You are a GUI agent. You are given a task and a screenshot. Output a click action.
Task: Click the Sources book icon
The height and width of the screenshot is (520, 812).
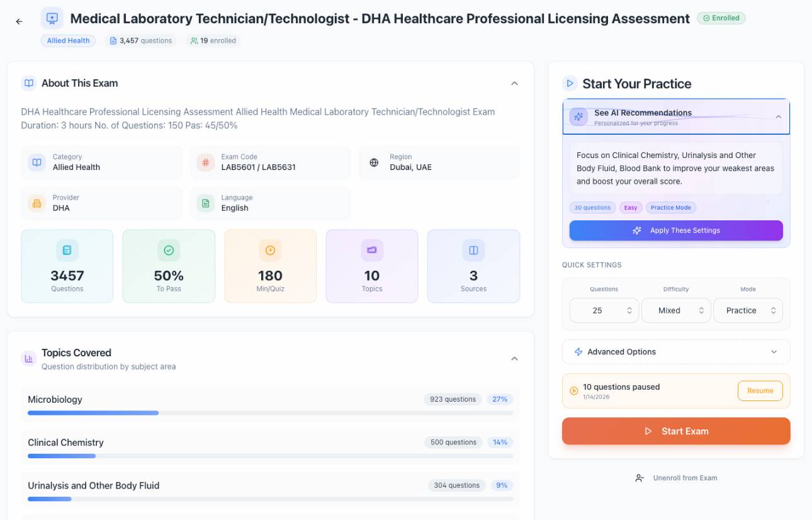(473, 251)
